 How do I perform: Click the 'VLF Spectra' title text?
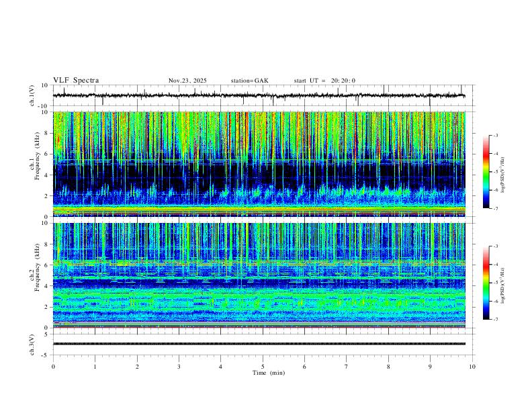pos(76,81)
